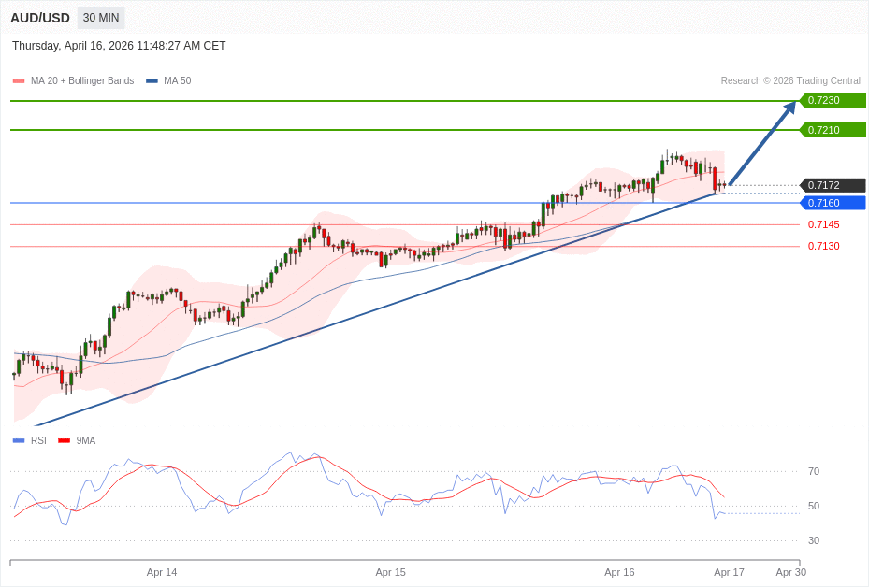Image resolution: width=869 pixels, height=588 pixels.
Task: Select the Apr 14 date axis label
Action: (x=162, y=572)
